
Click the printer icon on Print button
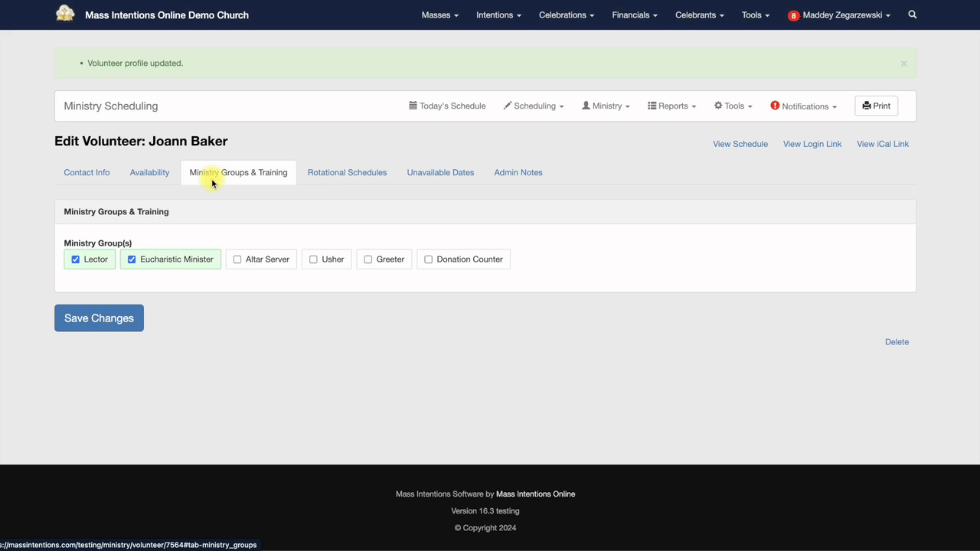[x=867, y=106]
